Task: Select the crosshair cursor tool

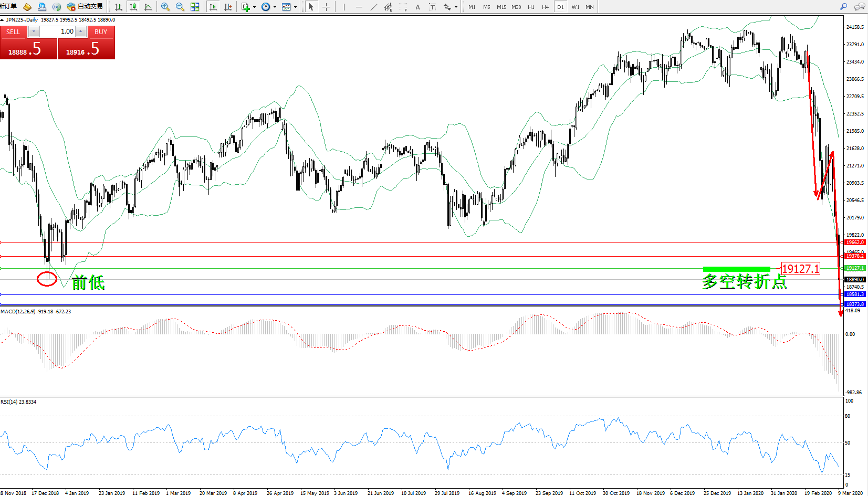Action: 326,7
